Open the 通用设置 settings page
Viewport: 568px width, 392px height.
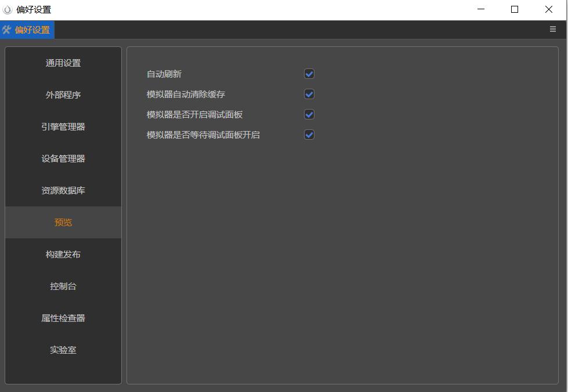point(63,63)
